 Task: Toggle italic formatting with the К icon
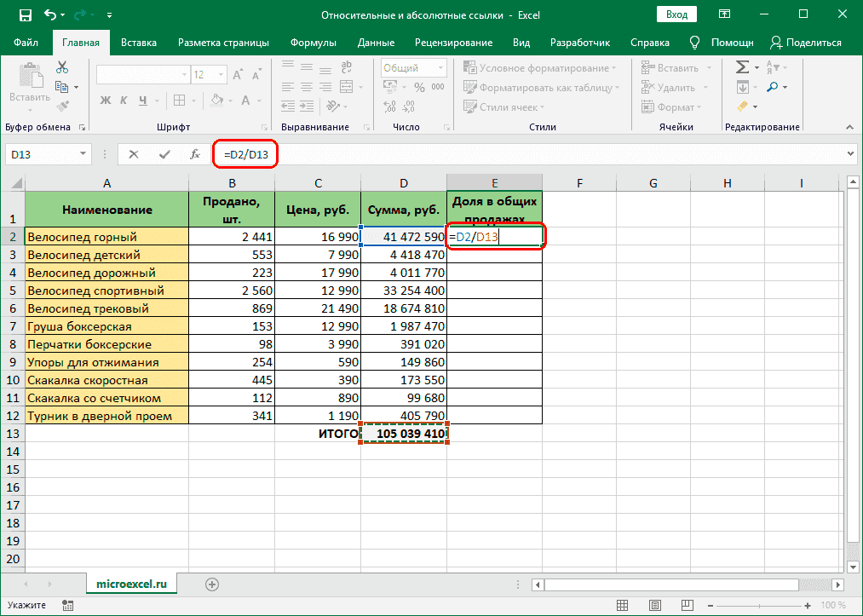coord(125,100)
